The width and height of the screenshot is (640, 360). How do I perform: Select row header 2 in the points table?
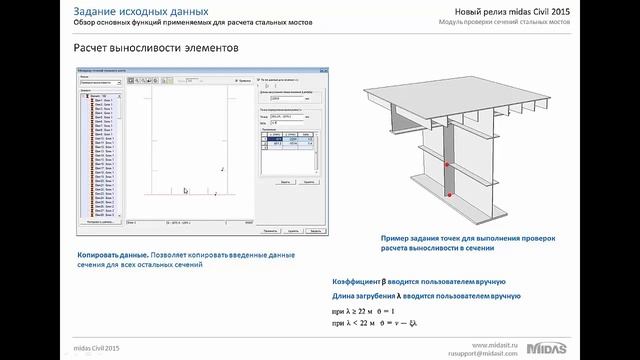264,143
